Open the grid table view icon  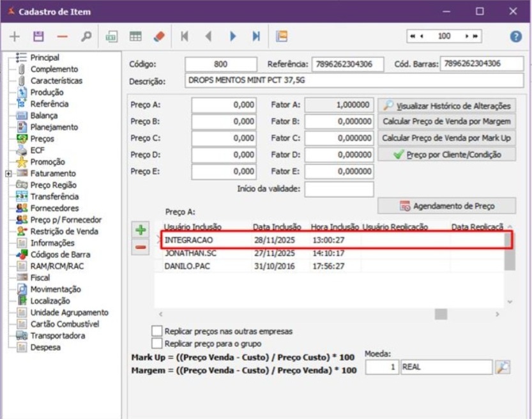(x=135, y=36)
